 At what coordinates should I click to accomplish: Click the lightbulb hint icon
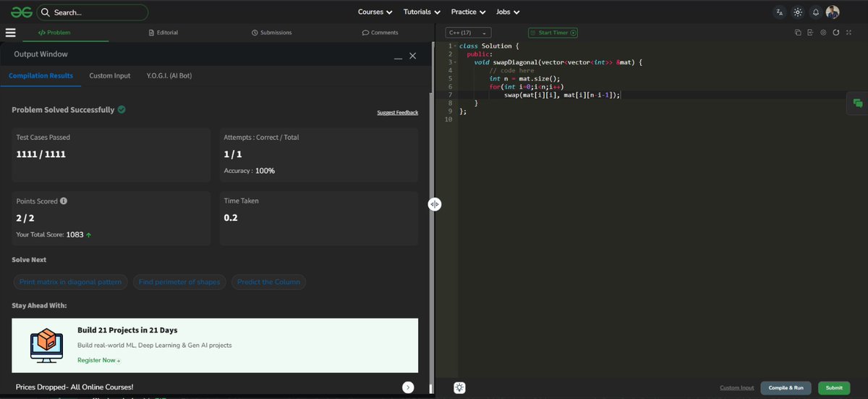tap(459, 387)
